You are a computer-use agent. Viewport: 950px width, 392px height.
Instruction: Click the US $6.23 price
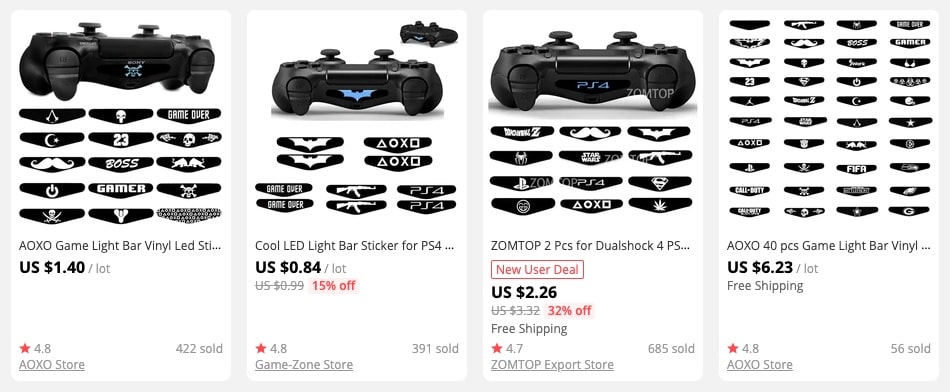point(760,267)
